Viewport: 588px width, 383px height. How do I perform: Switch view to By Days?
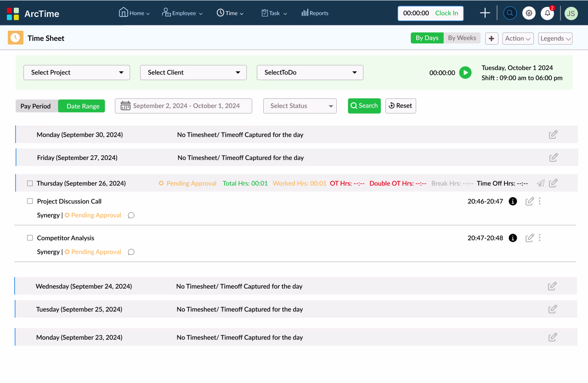point(427,38)
